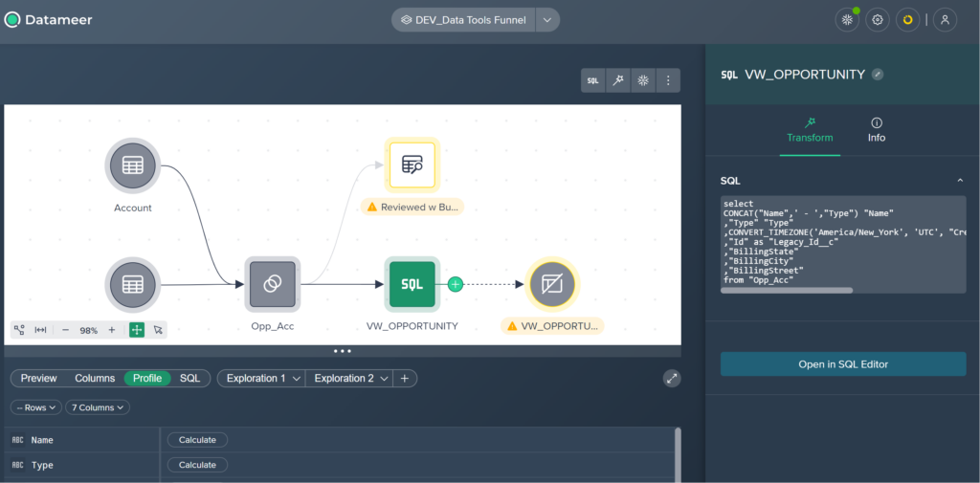
Task: Click Calculate for the Type column
Action: tap(197, 465)
